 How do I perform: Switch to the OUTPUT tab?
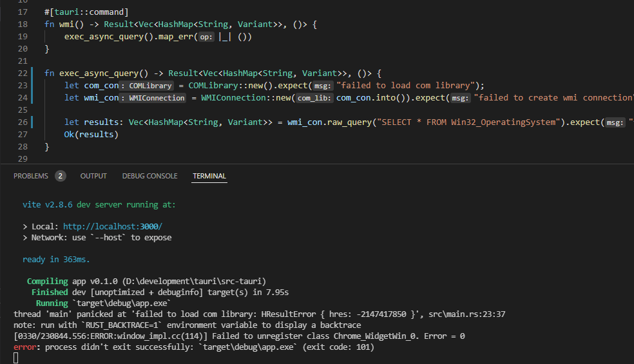(93, 176)
